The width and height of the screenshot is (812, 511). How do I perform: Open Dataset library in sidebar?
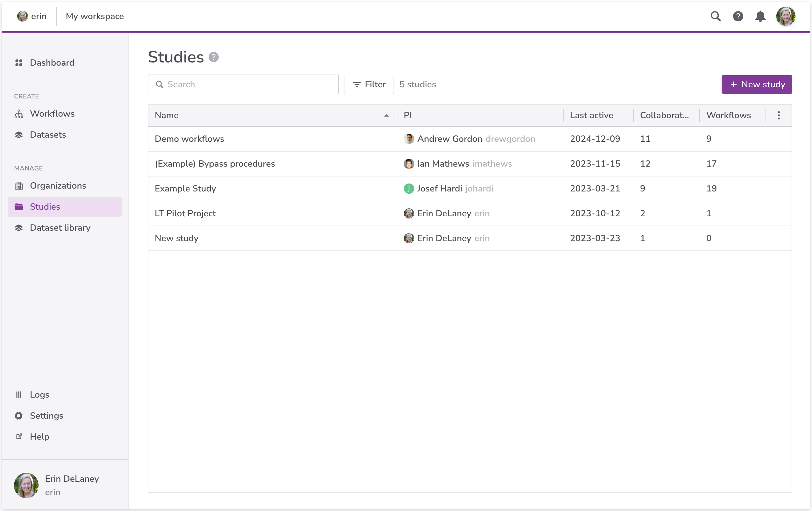click(60, 228)
